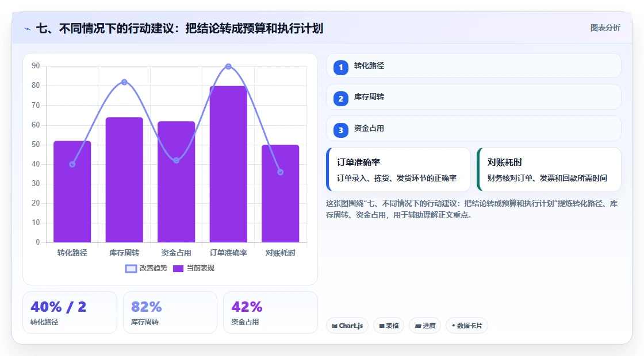Click the trend line point on 资金占用 bar
This screenshot has height=356, width=644.
click(x=176, y=160)
